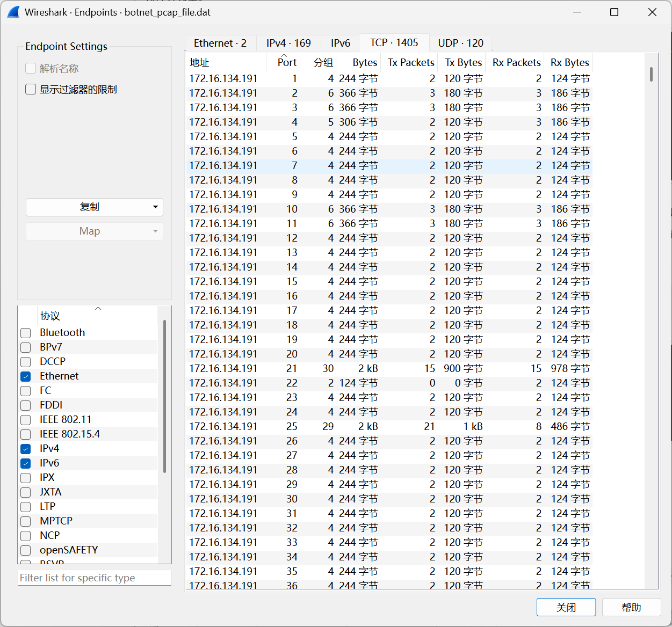Select the LTP protocol row
This screenshot has height=627, width=672.
(89, 506)
